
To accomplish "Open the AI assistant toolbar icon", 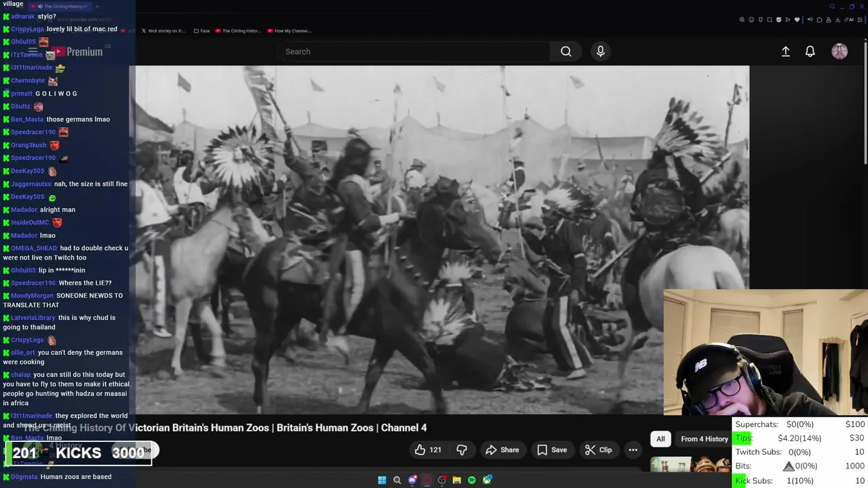I will (849, 20).
